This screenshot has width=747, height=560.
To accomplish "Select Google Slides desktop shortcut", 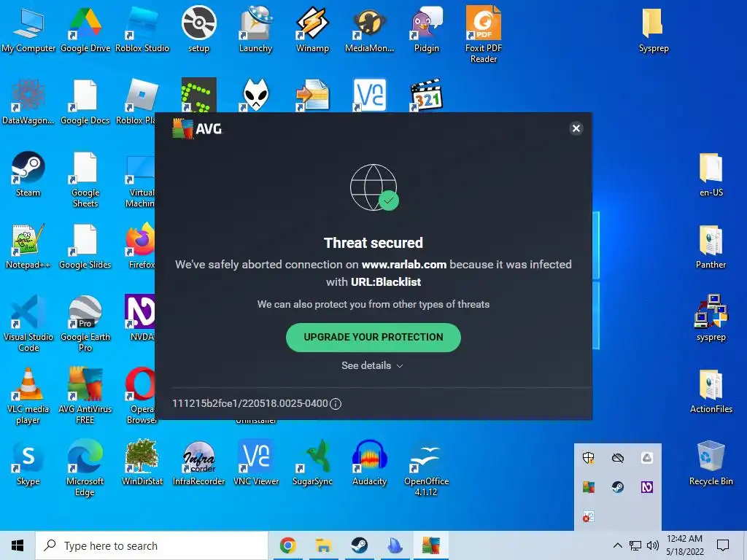I will [85, 246].
